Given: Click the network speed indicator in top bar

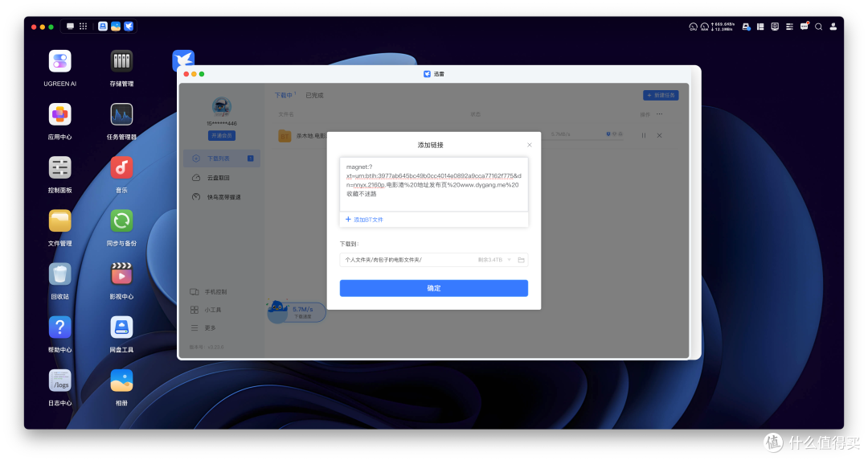Looking at the screenshot, I should point(723,27).
